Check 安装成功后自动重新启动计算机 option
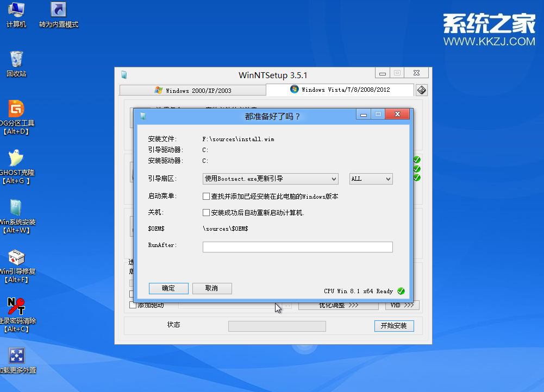The width and height of the screenshot is (544, 392). [x=207, y=213]
